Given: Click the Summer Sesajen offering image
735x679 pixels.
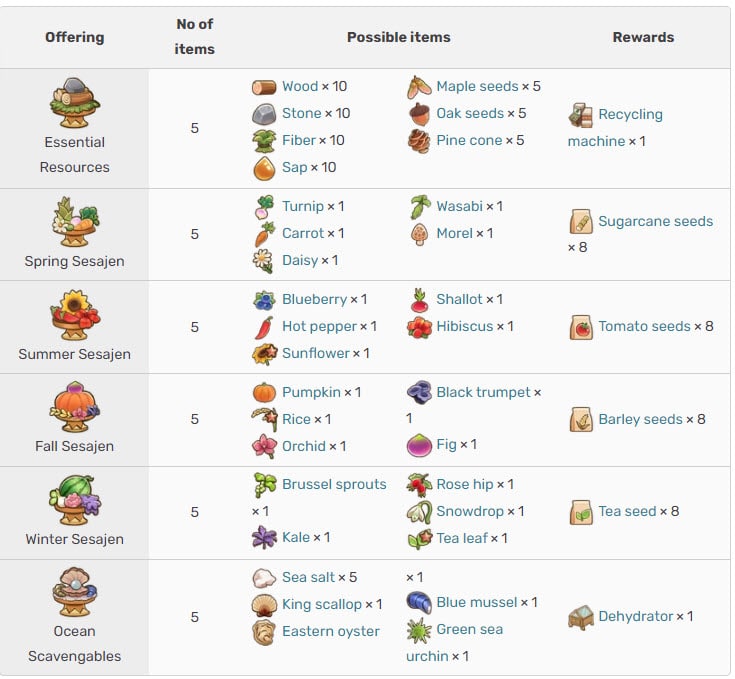Looking at the screenshot, I should 75,314.
